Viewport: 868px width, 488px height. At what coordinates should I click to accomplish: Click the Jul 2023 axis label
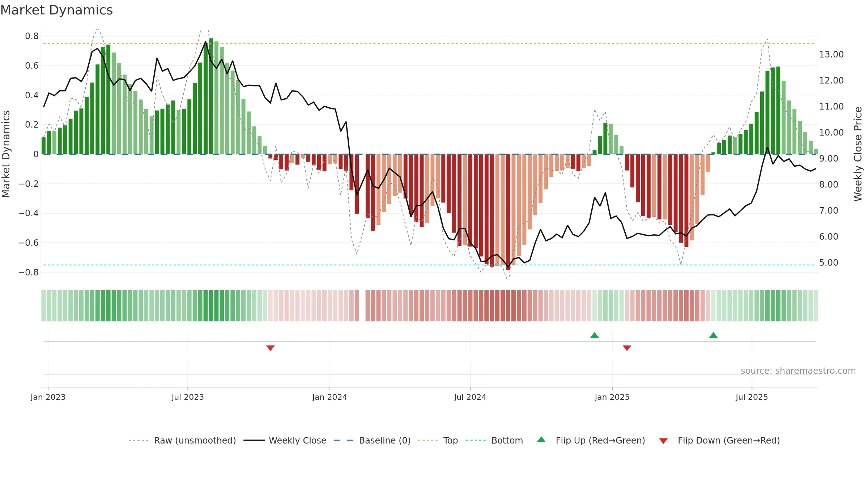188,397
